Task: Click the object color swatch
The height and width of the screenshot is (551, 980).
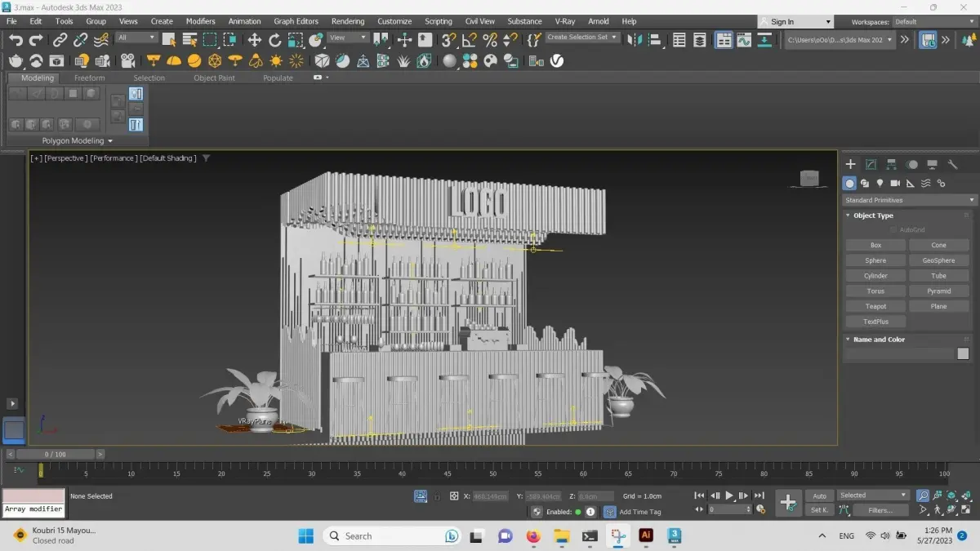Action: [x=963, y=353]
